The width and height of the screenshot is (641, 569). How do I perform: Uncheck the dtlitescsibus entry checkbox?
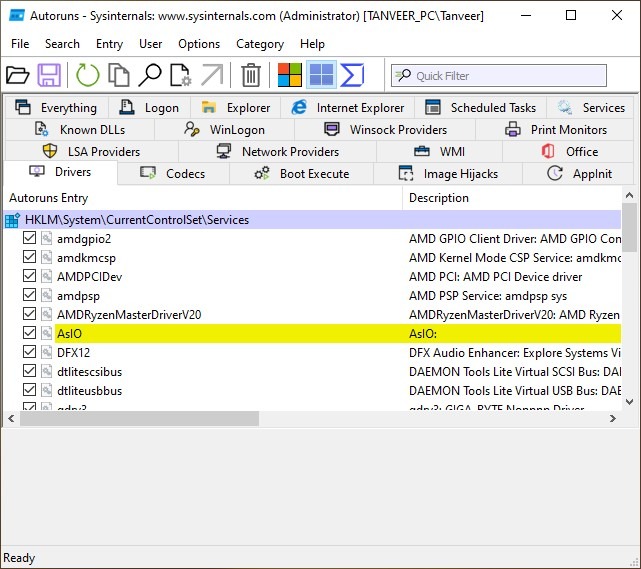pos(29,371)
